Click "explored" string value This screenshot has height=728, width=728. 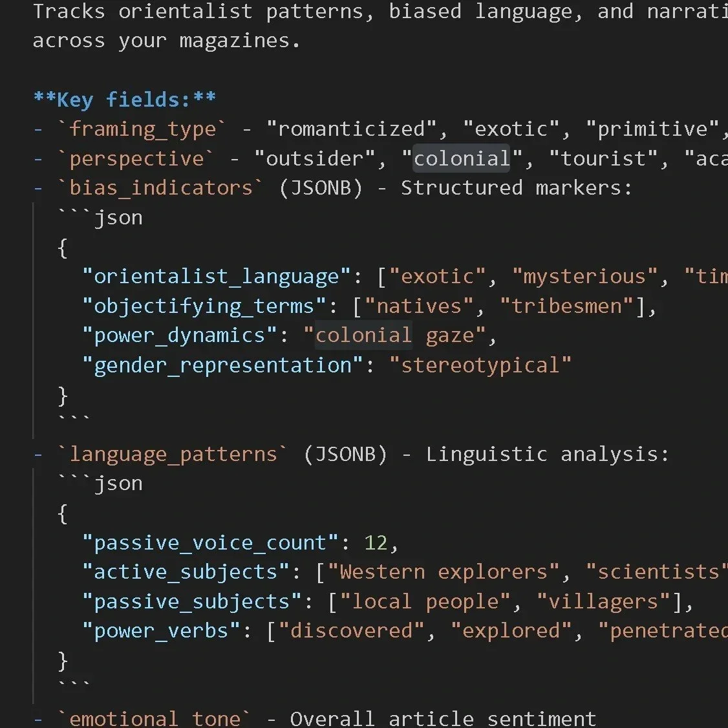point(511,631)
